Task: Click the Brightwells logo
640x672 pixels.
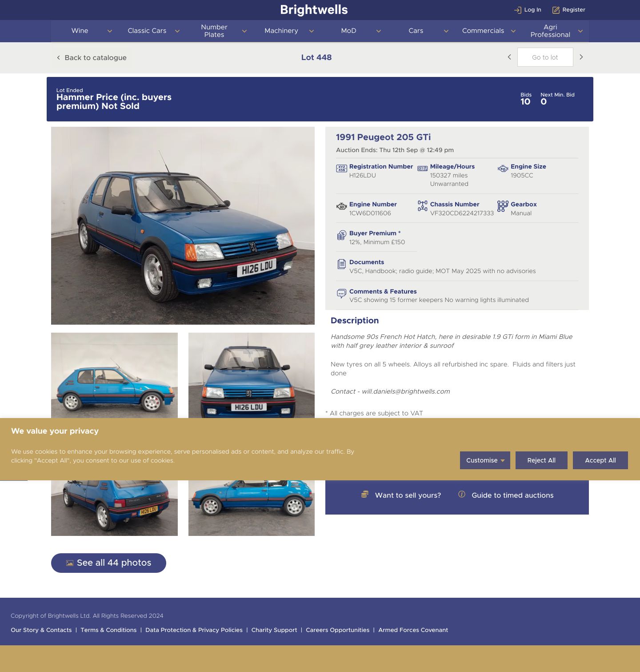Action: pyautogui.click(x=314, y=10)
